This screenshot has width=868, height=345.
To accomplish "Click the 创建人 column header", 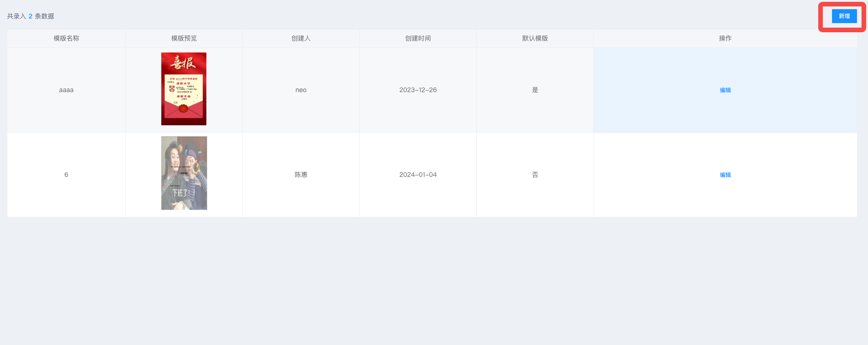I will [301, 38].
